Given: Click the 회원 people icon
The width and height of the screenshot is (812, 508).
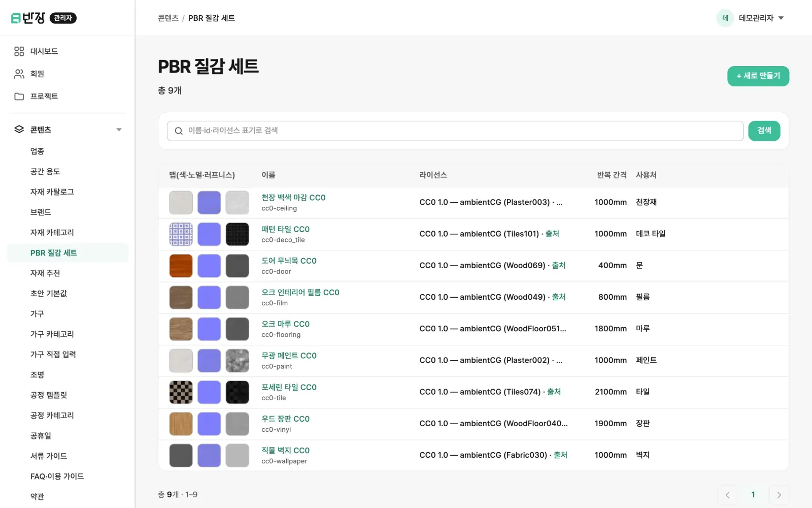Looking at the screenshot, I should point(19,74).
